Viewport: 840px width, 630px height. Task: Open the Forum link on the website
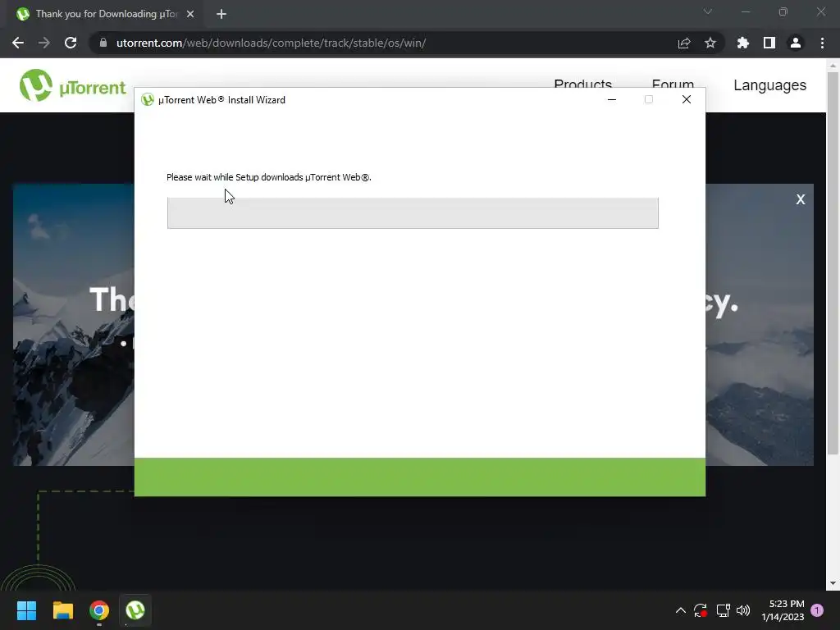[673, 84]
